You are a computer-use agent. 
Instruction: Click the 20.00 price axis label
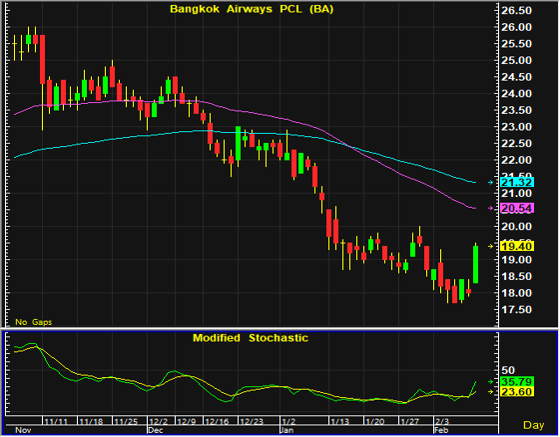(x=516, y=226)
